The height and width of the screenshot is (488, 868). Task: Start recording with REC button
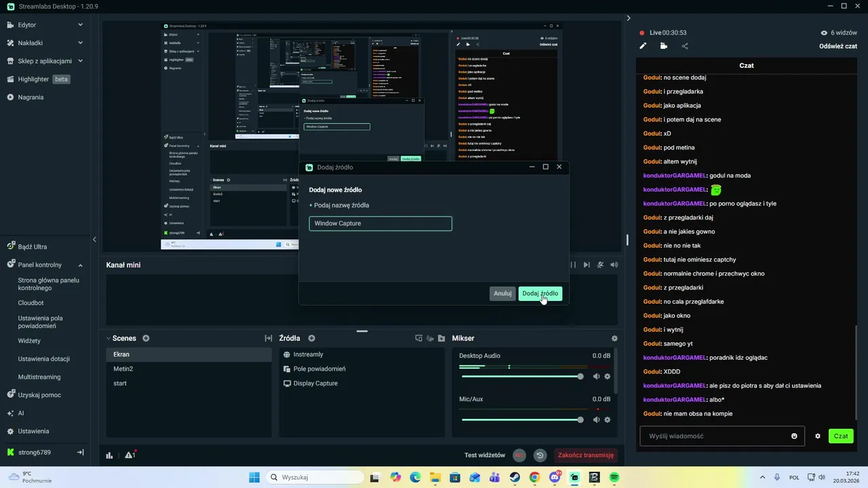click(x=519, y=455)
